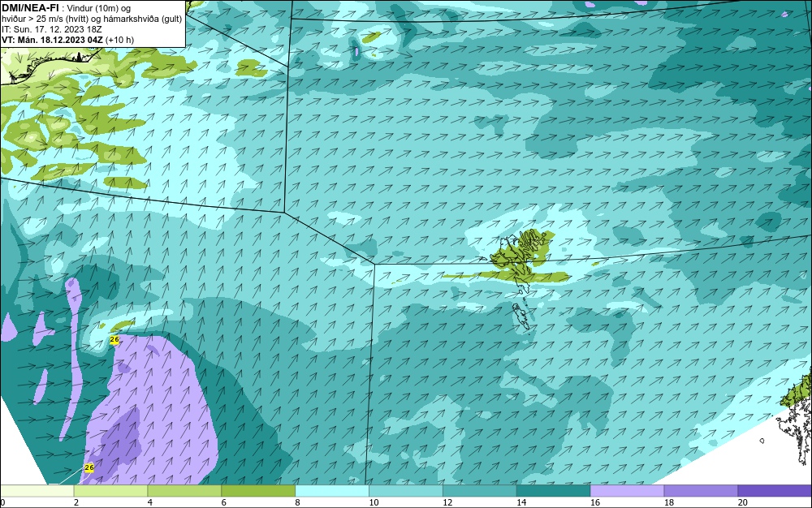This screenshot has height=508, width=812.
Task: Click the detached southern Faroe island outline (Suðuroy)
Action: [522, 316]
